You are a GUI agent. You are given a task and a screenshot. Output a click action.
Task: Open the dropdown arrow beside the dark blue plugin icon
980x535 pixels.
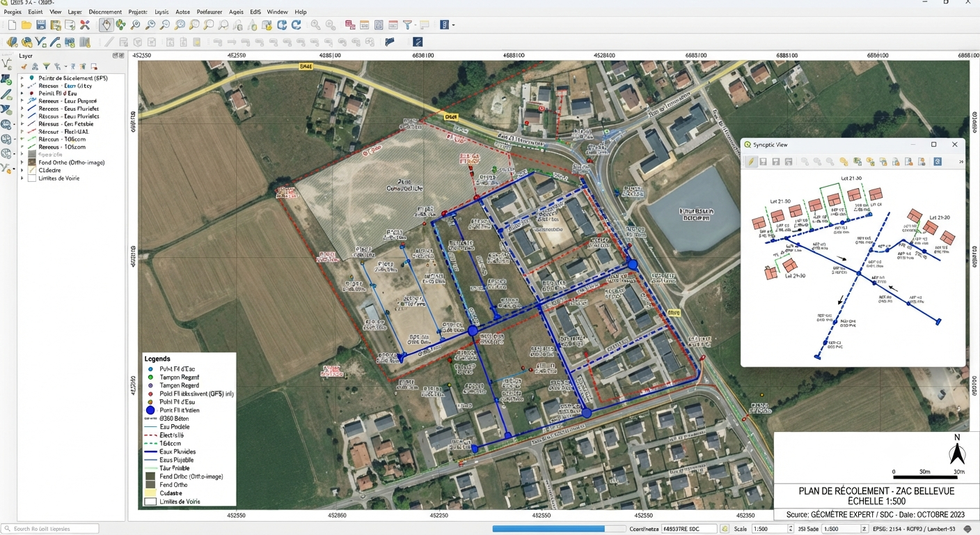453,25
